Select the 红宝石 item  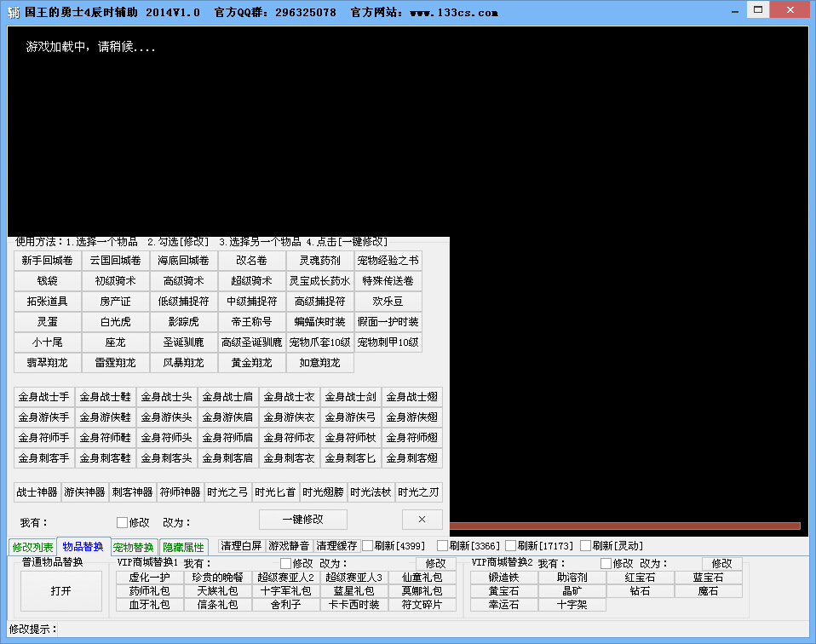click(x=641, y=578)
